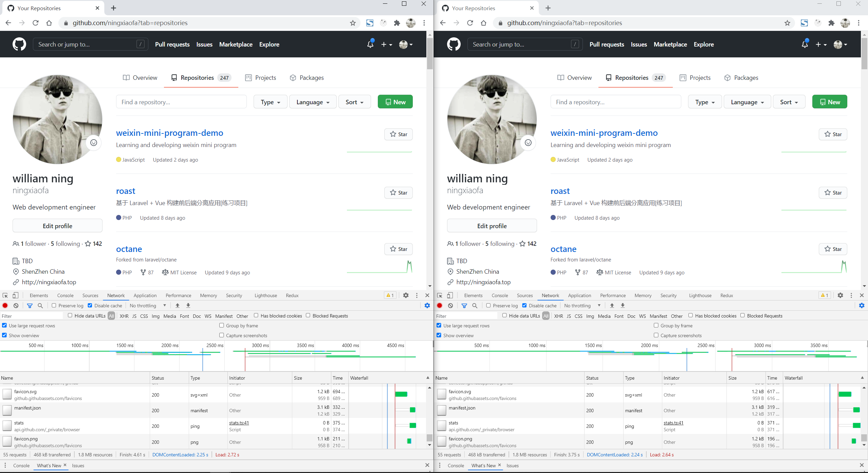Image resolution: width=868 pixels, height=473 pixels.
Task: Click GitHub logo in left window
Action: coord(19,44)
